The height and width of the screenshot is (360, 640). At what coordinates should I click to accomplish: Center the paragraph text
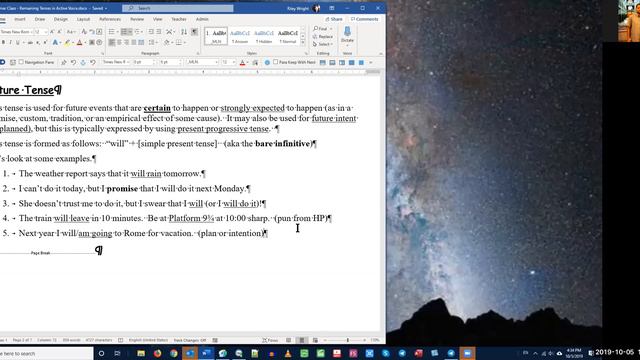(x=119, y=42)
